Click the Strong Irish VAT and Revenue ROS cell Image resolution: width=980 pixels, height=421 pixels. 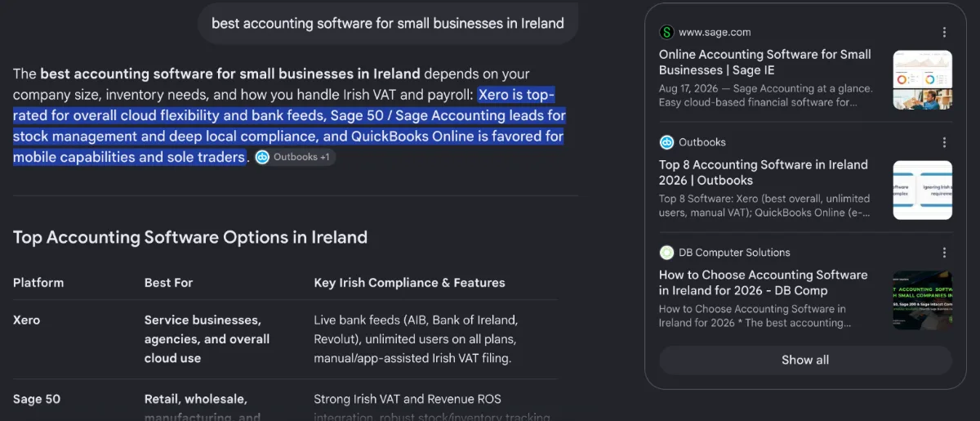pos(433,407)
